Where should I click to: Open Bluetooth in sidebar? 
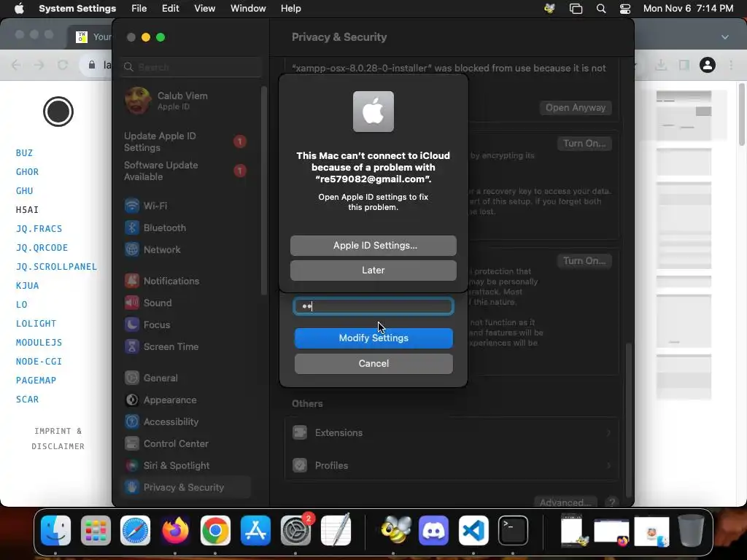coord(164,227)
